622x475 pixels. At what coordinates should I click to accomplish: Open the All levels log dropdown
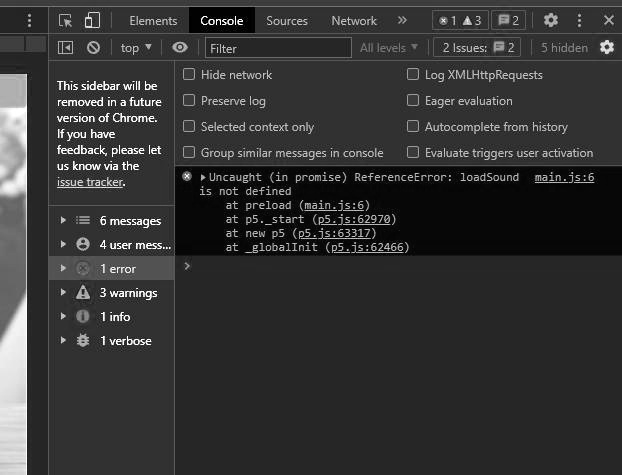tap(389, 47)
